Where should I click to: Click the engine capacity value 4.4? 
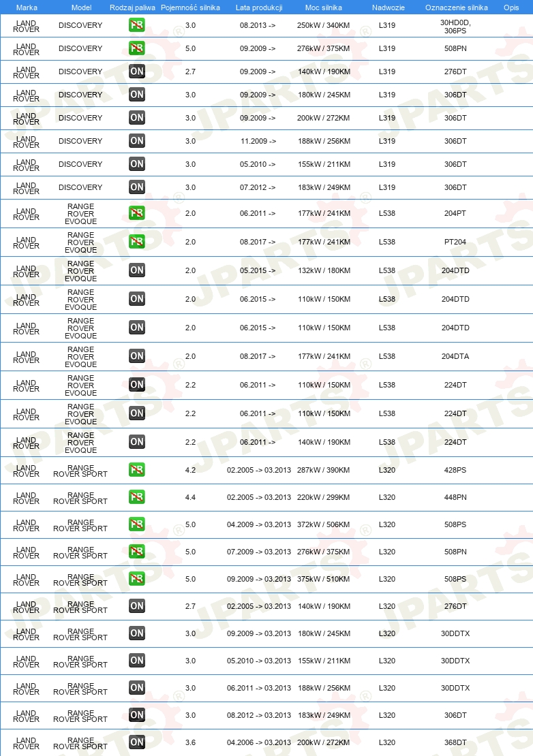coord(191,497)
